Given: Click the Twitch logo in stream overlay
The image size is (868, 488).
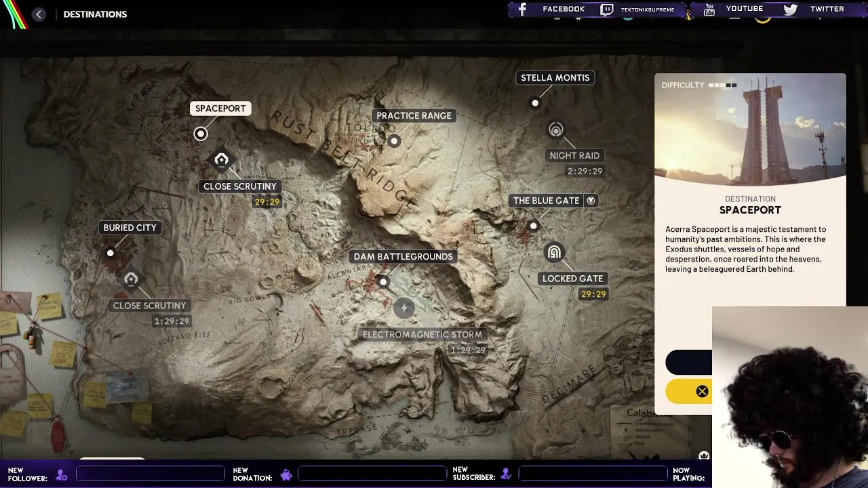Looking at the screenshot, I should 607,9.
